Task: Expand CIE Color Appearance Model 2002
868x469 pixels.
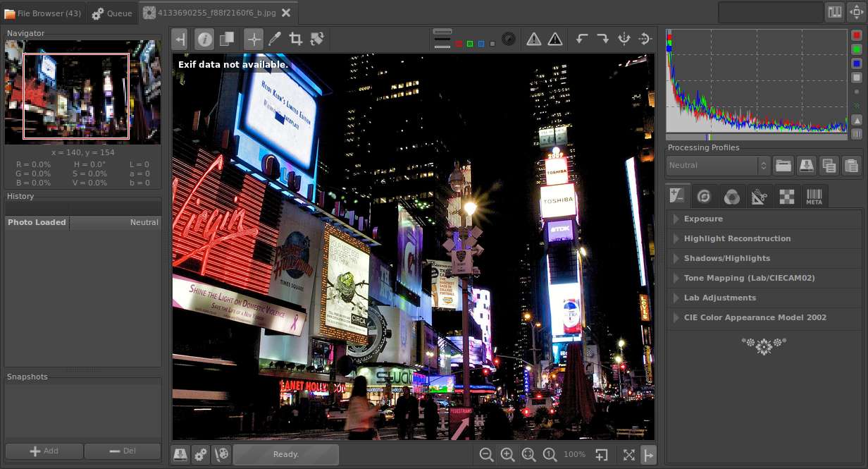Action: (x=764, y=317)
